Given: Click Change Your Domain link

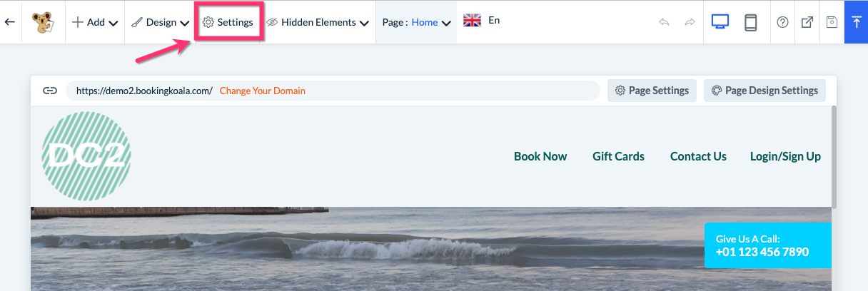Looking at the screenshot, I should click(262, 91).
